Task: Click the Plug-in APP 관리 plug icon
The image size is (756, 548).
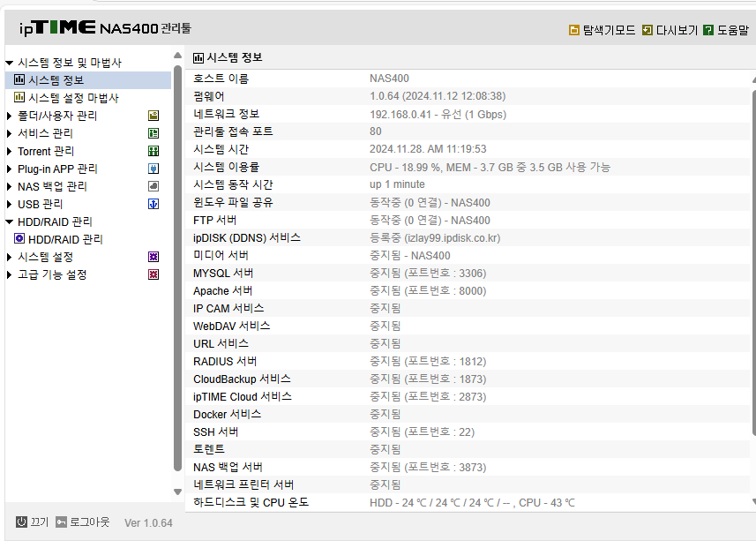Action: (x=153, y=169)
